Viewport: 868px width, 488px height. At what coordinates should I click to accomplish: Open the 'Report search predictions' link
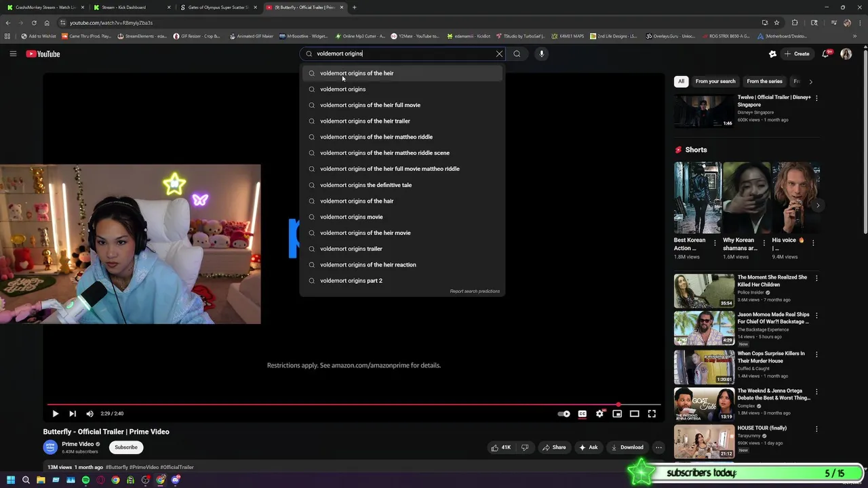[x=475, y=291]
